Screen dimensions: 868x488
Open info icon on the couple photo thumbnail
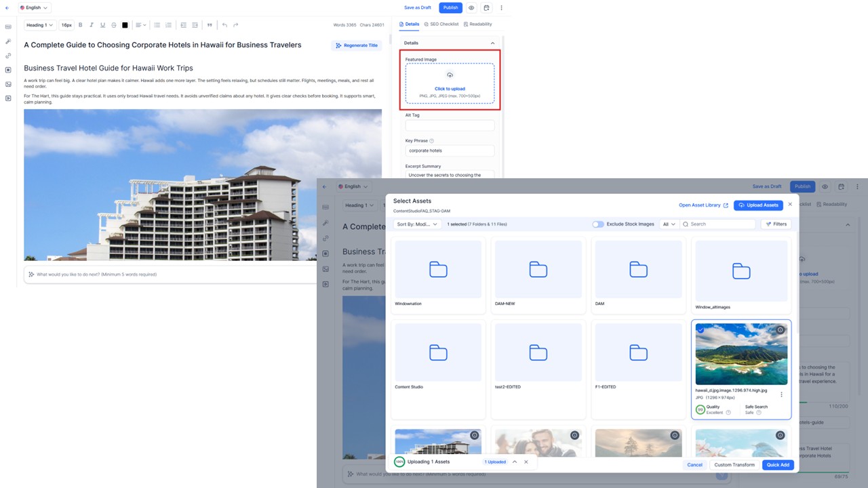574,435
